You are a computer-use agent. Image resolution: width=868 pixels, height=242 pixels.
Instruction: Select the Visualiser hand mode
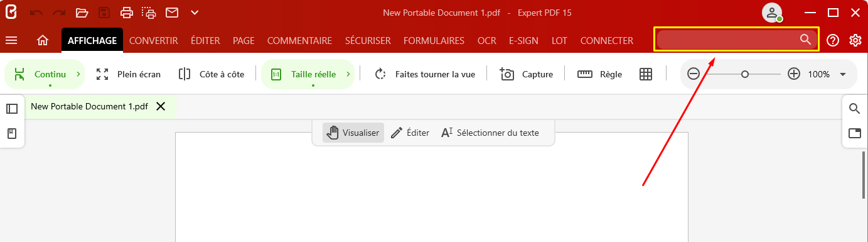[x=353, y=133]
